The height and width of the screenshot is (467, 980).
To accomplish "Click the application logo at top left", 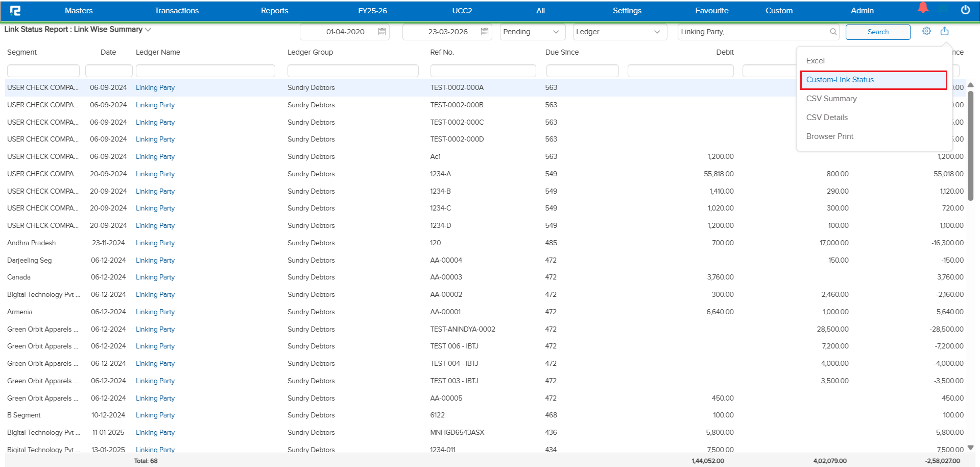I will tap(15, 10).
